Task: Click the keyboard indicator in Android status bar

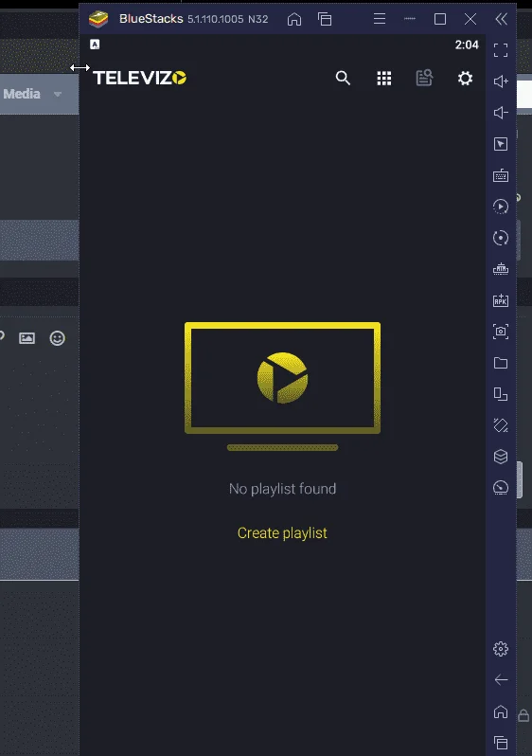Action: click(x=95, y=45)
